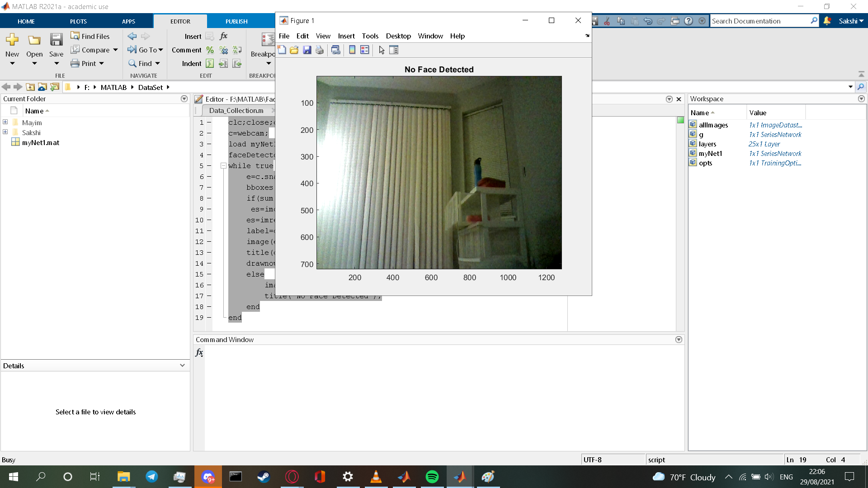Open Workspace panel actions dropdown

click(x=861, y=99)
